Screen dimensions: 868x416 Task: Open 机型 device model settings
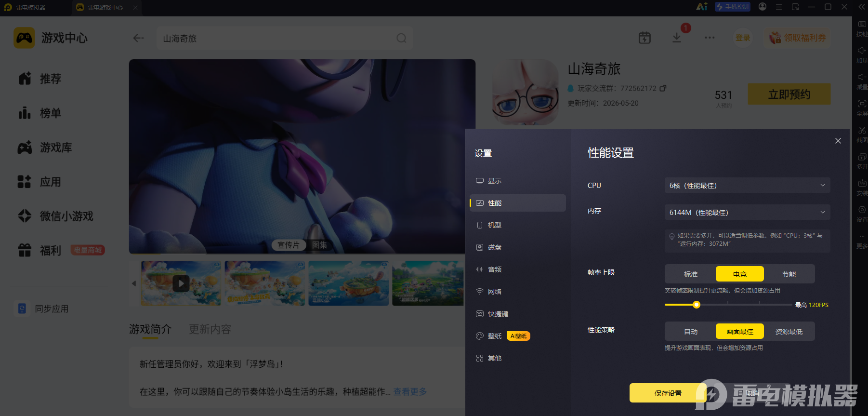coord(518,225)
